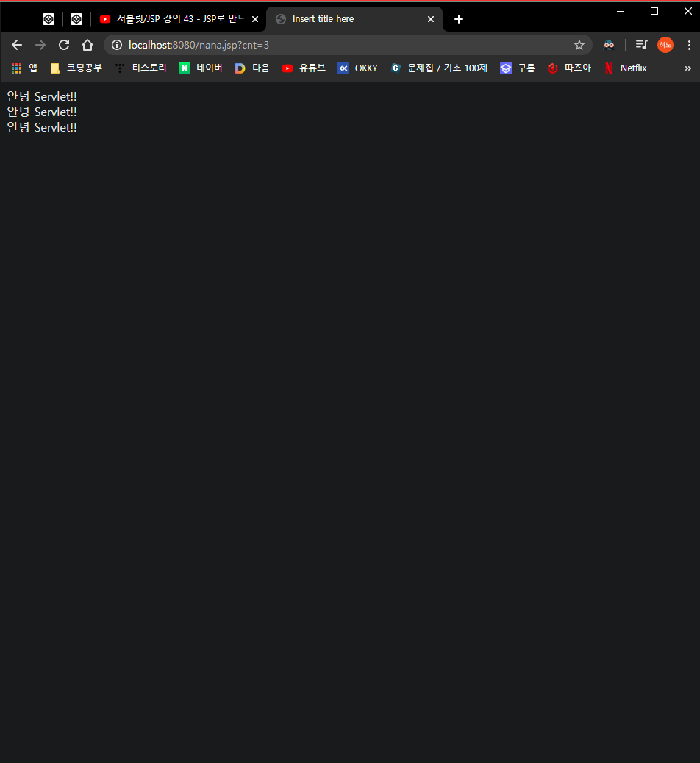Go back to the previous page
The width and height of the screenshot is (700, 763).
[x=17, y=46]
